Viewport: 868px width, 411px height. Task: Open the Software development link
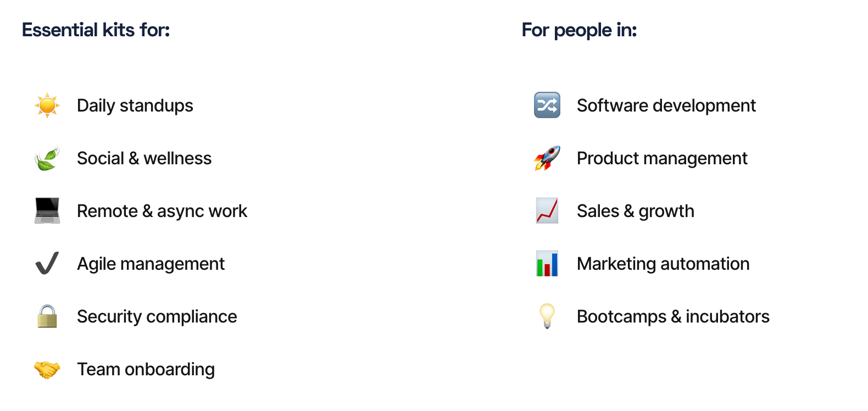[666, 105]
